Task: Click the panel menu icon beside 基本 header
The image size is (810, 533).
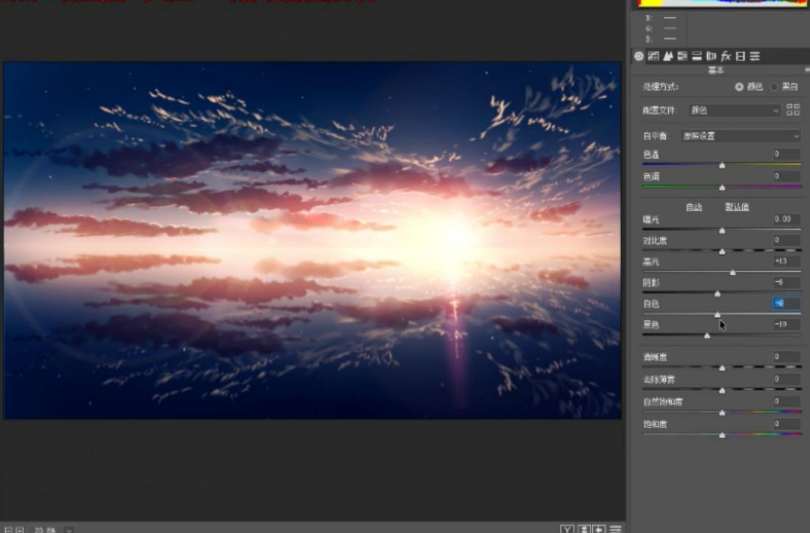Action: click(x=807, y=70)
